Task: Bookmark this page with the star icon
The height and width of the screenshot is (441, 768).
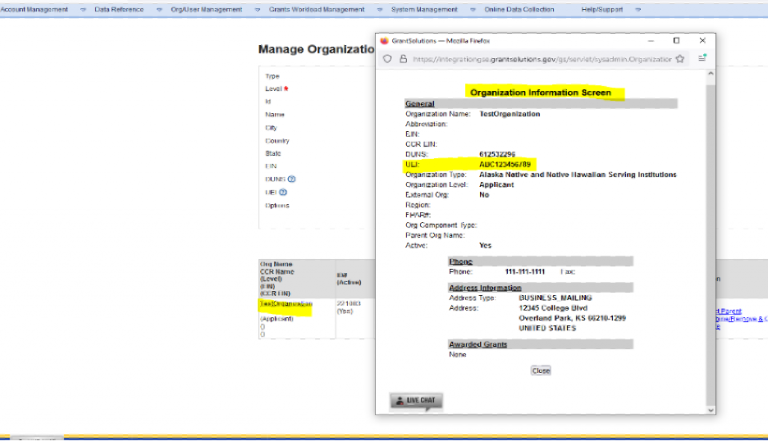Action: coord(680,59)
